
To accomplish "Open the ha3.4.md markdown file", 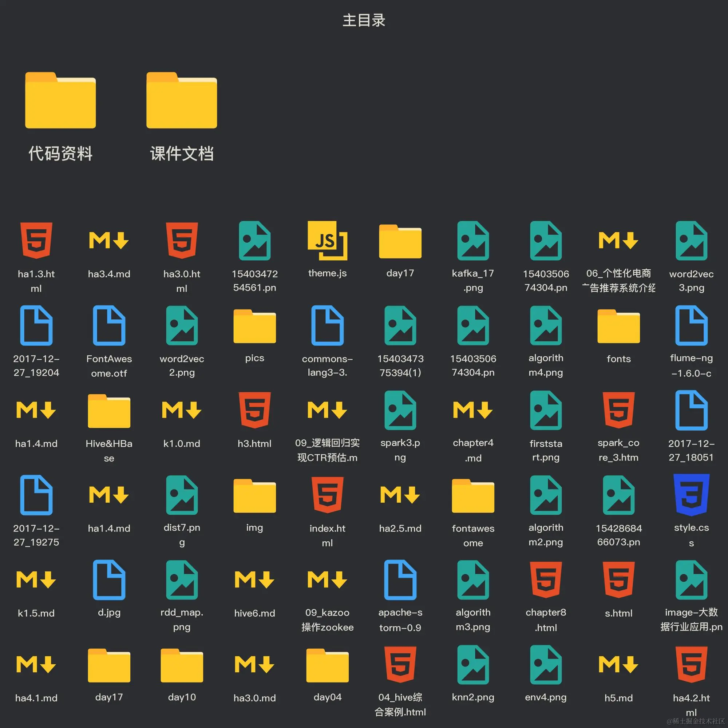I will [109, 241].
